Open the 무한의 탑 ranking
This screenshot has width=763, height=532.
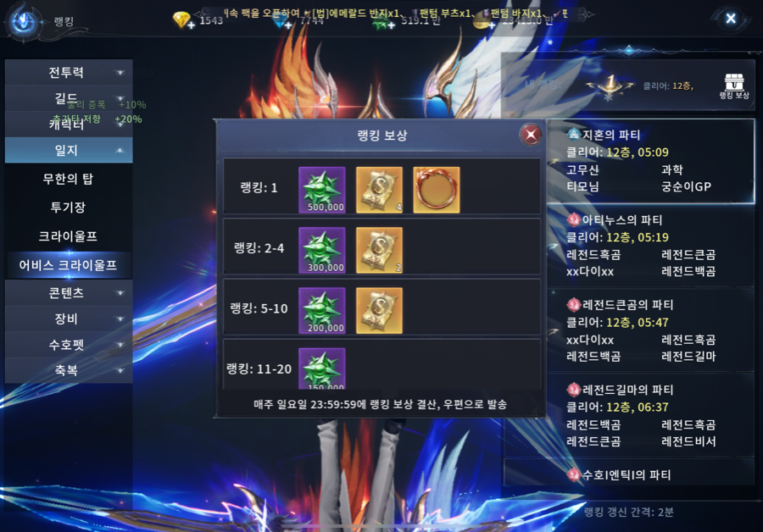tap(69, 179)
